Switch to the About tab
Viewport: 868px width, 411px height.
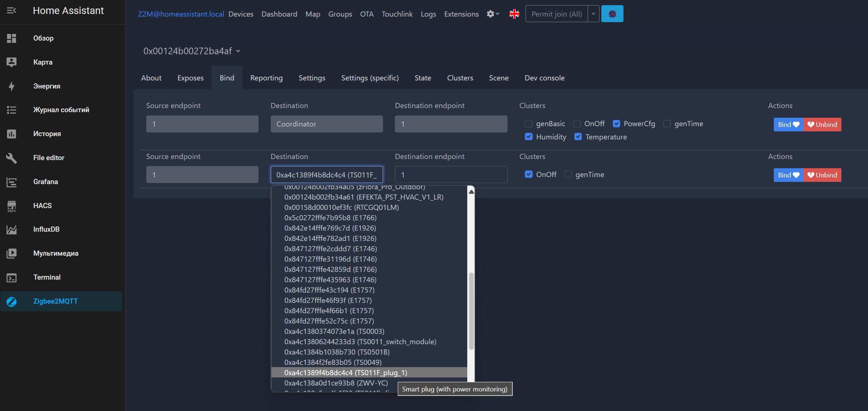(151, 78)
